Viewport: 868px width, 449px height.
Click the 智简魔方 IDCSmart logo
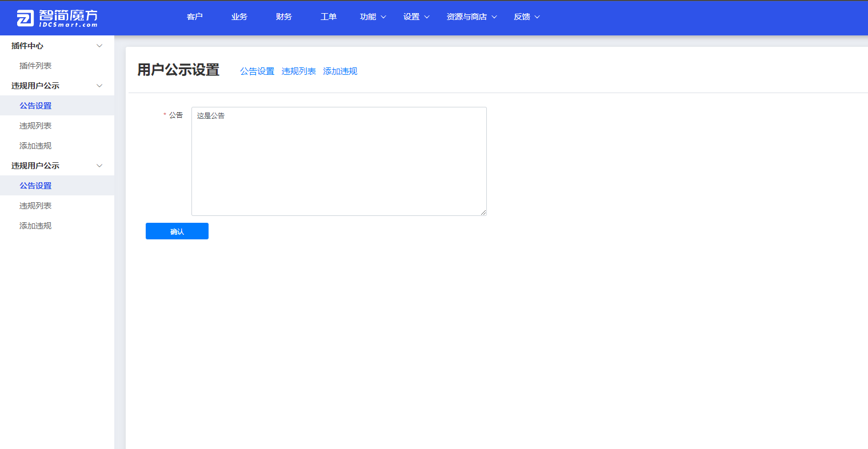coord(57,18)
